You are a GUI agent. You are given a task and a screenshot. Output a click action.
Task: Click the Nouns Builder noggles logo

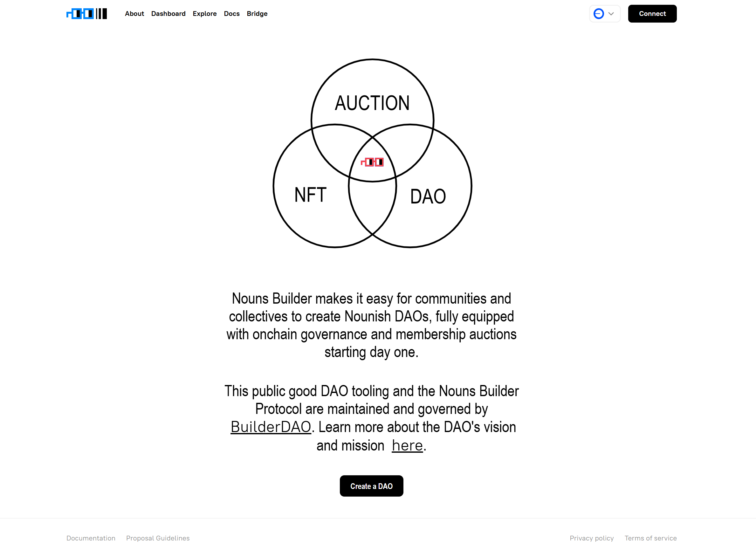[x=86, y=14]
